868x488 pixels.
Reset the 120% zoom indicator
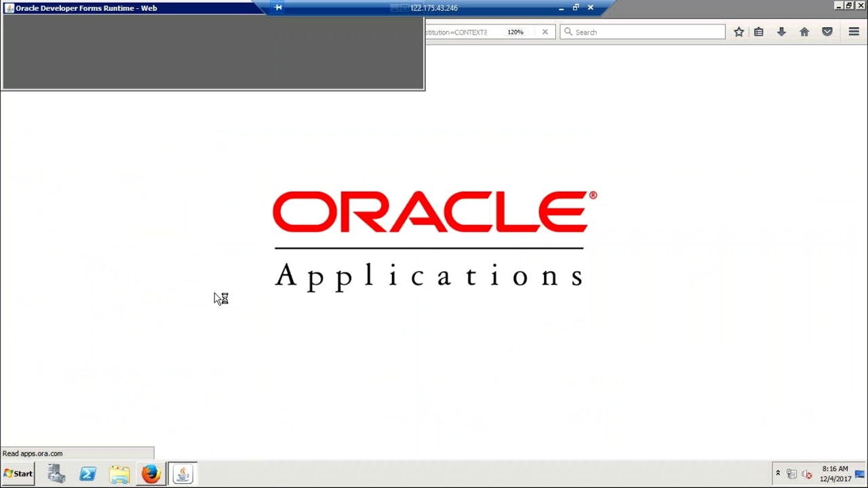pos(515,32)
